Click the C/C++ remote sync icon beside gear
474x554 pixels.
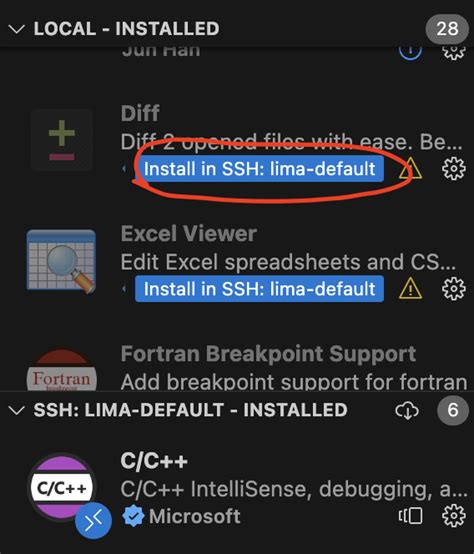410,516
